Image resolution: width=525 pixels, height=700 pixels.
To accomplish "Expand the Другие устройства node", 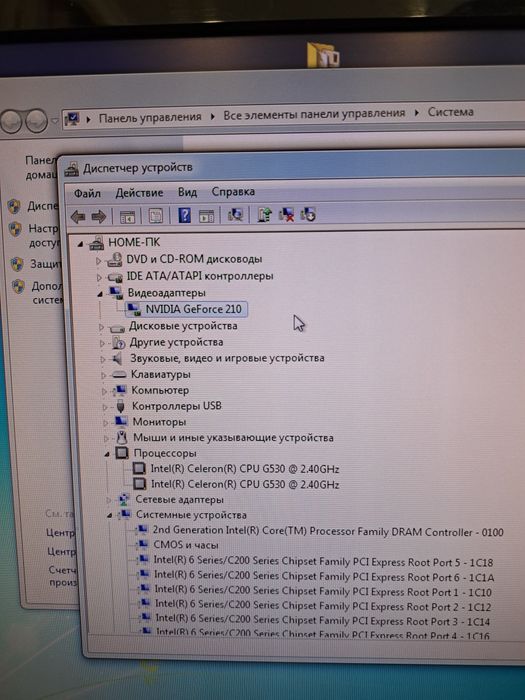I will [102, 343].
